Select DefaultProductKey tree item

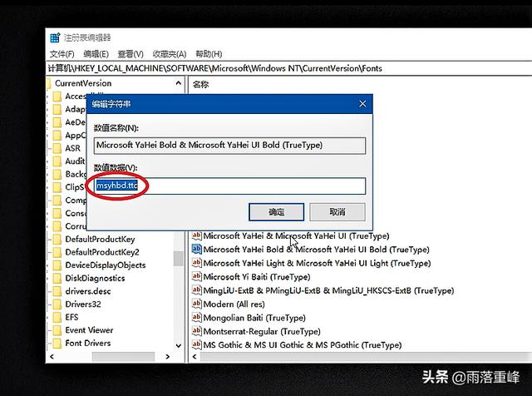tap(100, 239)
